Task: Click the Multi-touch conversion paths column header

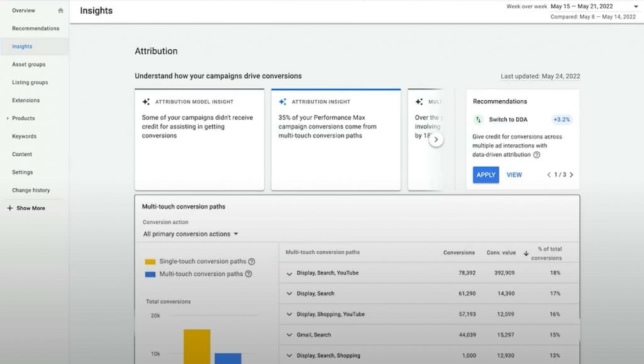Action: point(323,252)
